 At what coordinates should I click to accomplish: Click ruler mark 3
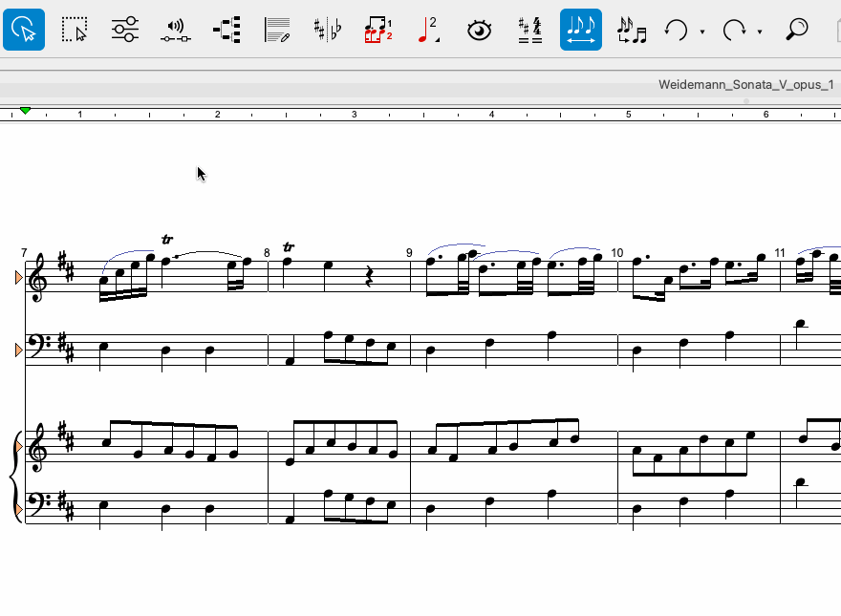354,115
